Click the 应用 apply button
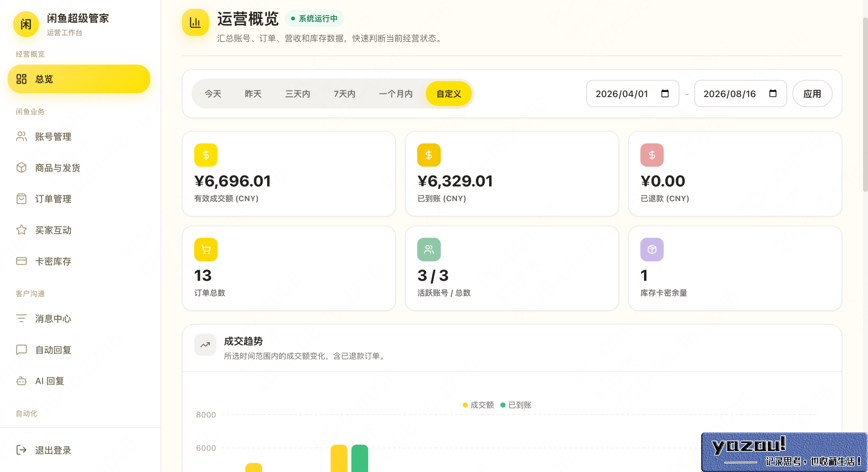 (812, 94)
